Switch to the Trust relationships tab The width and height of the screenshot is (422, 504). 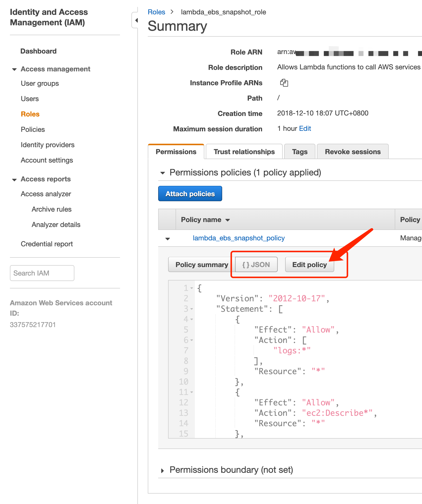pyautogui.click(x=244, y=152)
